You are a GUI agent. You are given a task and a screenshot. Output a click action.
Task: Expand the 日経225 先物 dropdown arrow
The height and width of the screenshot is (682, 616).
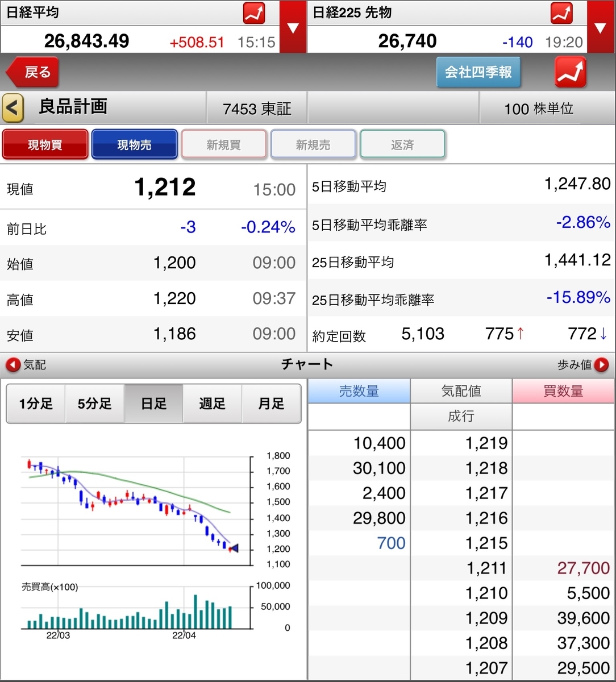coord(601,27)
